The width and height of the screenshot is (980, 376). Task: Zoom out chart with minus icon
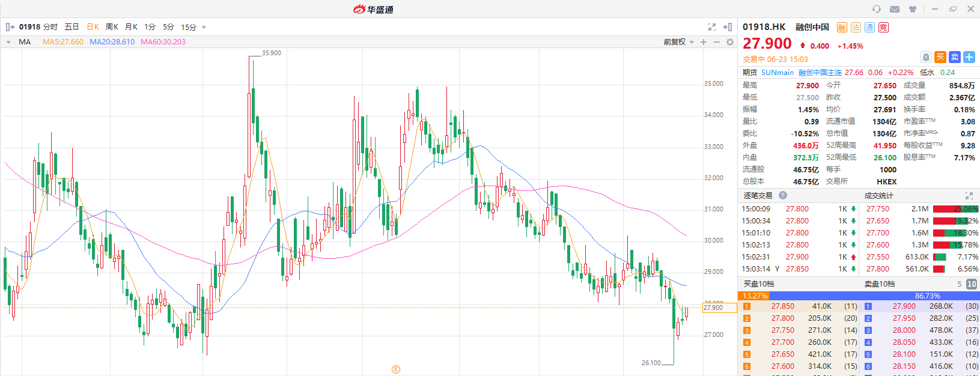tap(717, 42)
